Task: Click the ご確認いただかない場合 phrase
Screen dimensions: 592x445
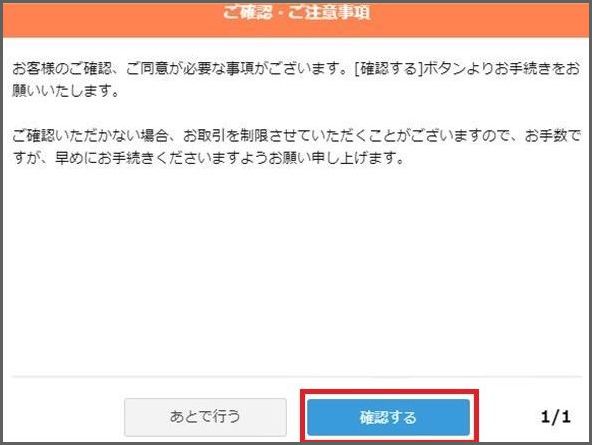Action: point(90,136)
